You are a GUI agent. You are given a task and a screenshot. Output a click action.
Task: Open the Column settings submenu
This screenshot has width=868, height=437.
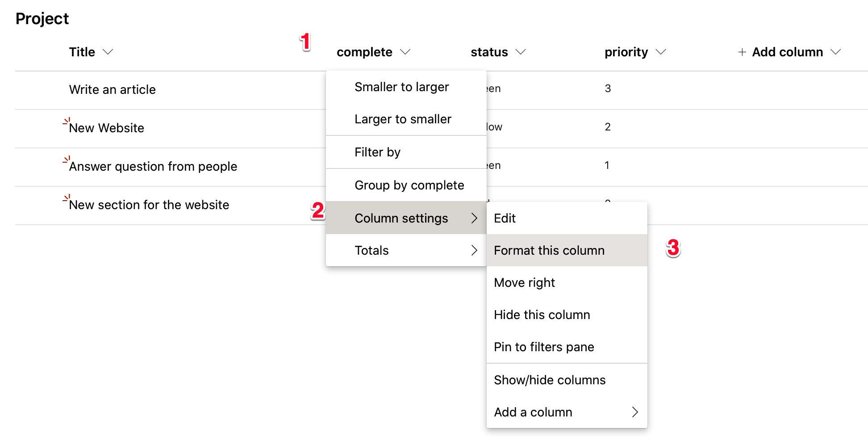click(401, 218)
